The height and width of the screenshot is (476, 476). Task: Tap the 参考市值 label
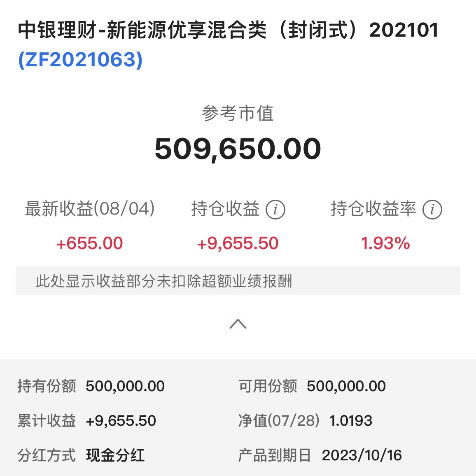[x=238, y=114]
